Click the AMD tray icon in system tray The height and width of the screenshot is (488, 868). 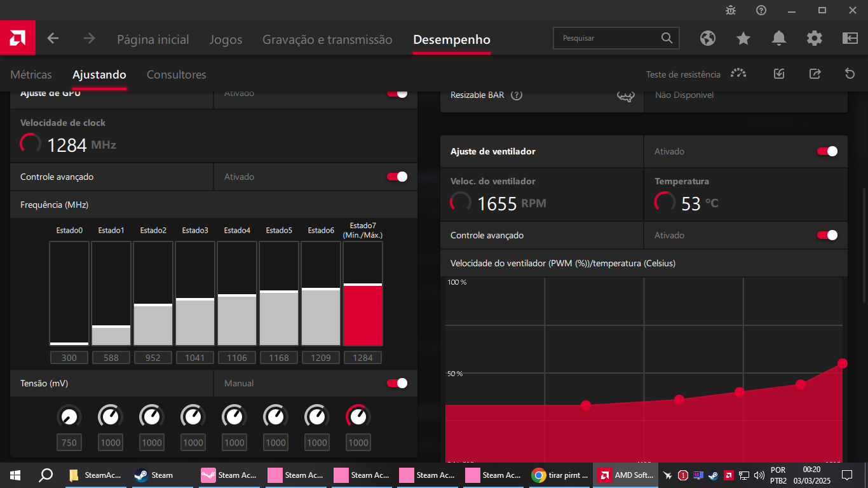[729, 475]
